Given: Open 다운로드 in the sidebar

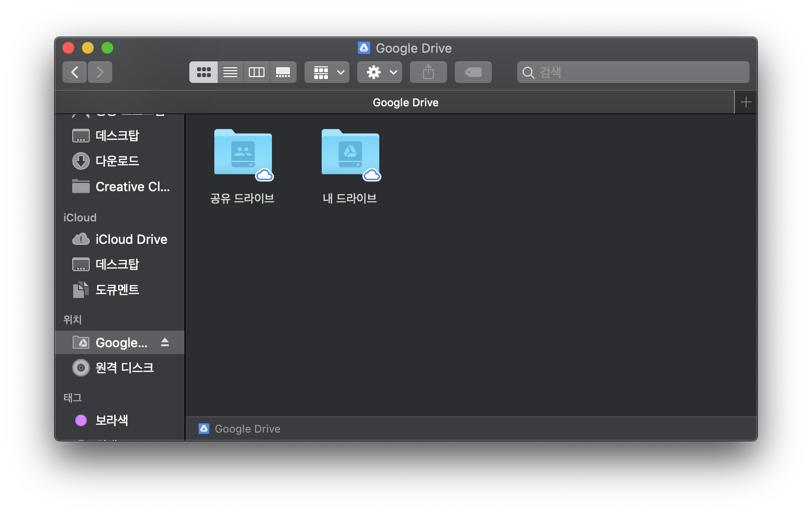Looking at the screenshot, I should pos(120,161).
